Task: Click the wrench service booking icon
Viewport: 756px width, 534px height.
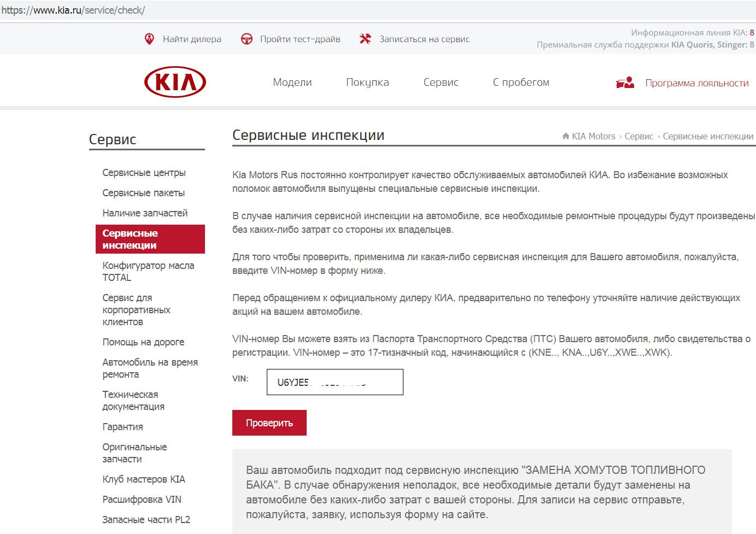Action: [x=365, y=39]
